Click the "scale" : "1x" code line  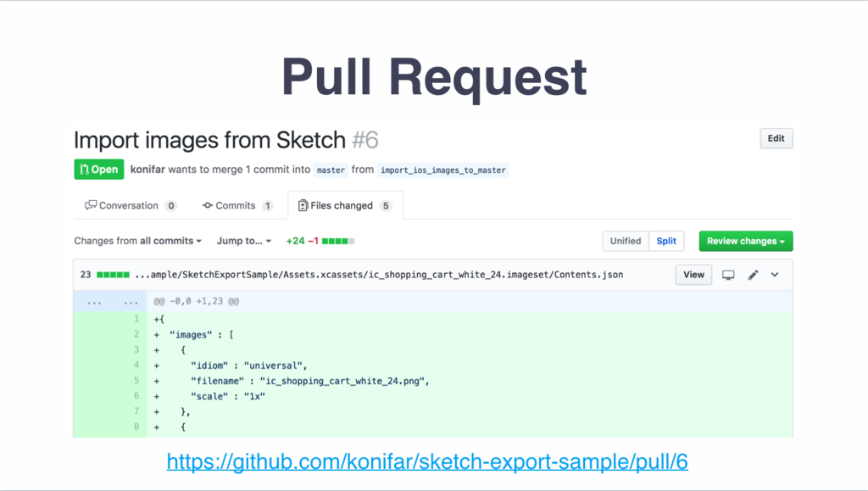227,396
